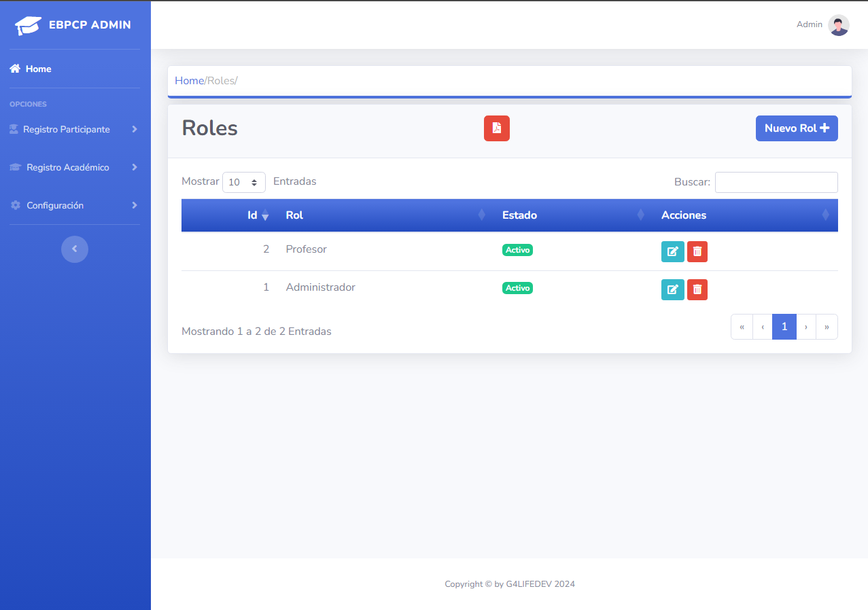Open the Configuración menu item
Screen dimensions: 868x610
(x=54, y=204)
